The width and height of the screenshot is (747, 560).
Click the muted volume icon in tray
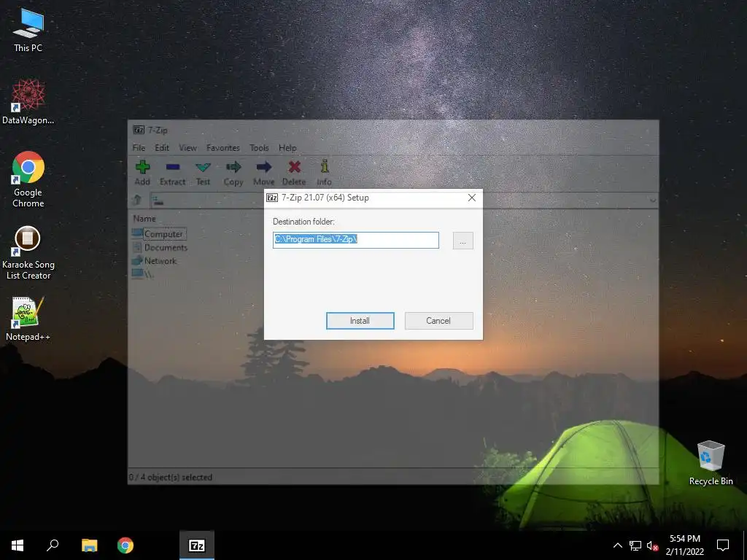(x=652, y=545)
